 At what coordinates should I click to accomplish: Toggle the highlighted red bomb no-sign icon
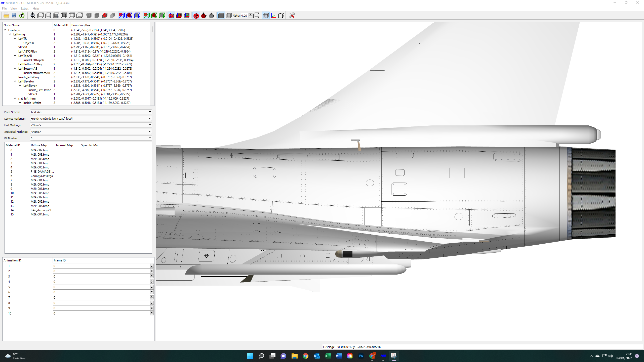196,16
